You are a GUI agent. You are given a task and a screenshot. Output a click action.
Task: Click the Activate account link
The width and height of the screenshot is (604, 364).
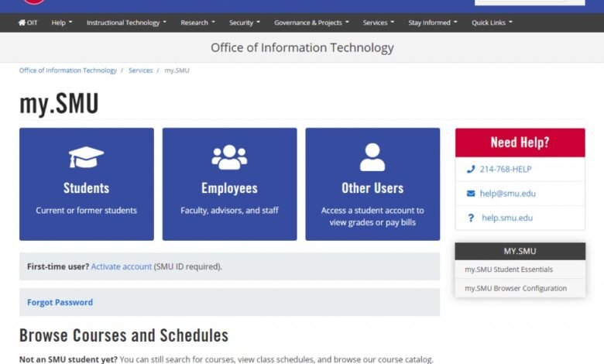[122, 266]
